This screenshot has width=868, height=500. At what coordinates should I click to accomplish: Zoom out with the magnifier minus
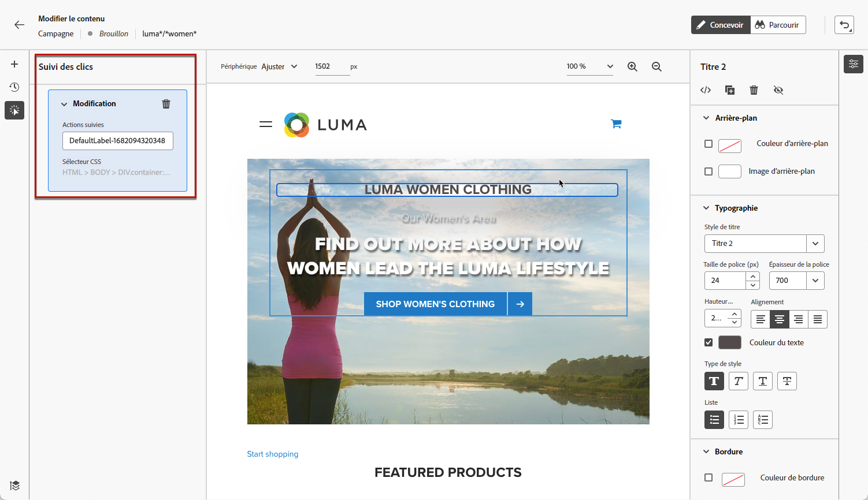coord(656,66)
